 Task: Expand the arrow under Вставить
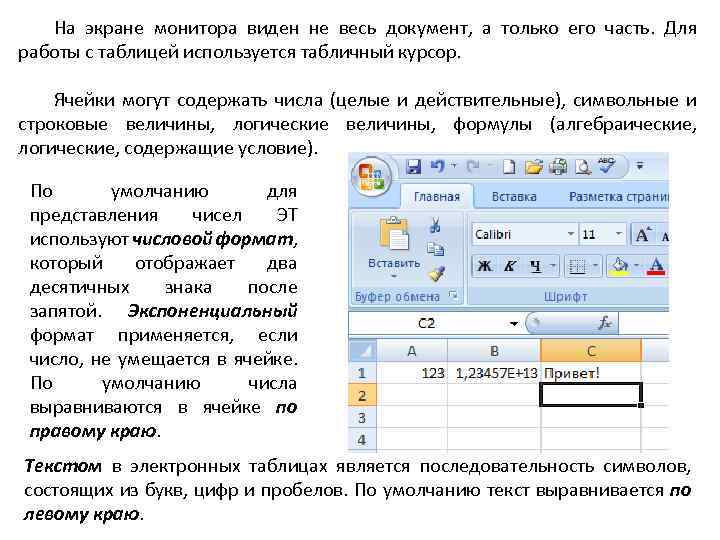394,276
